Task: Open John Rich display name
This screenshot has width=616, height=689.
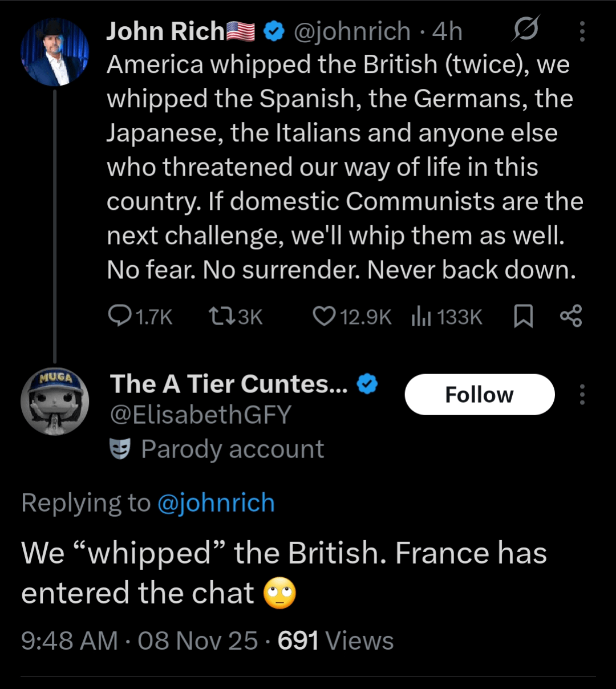Action: [x=165, y=31]
